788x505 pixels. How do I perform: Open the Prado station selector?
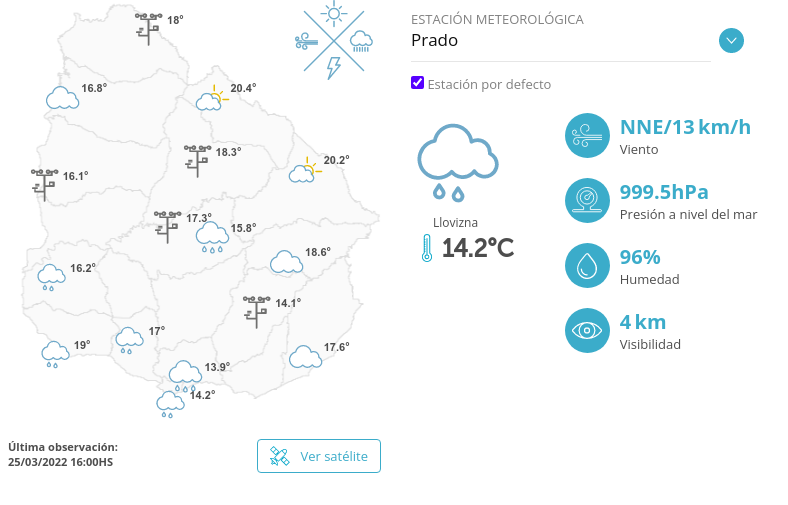tap(561, 40)
